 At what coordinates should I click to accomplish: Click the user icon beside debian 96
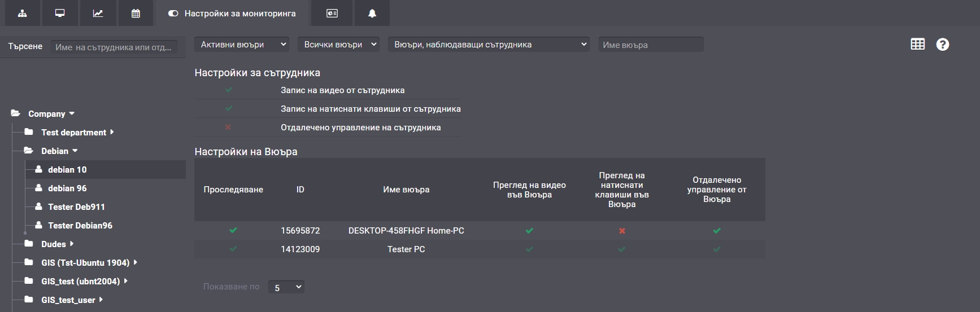[38, 188]
